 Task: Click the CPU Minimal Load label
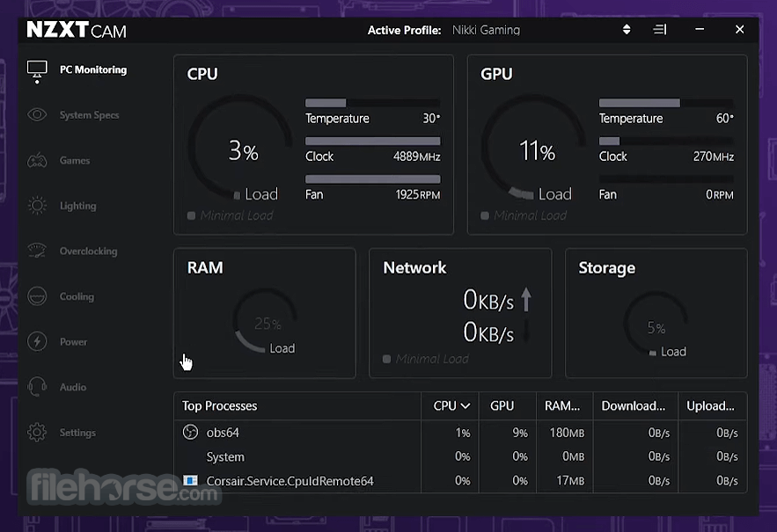click(x=237, y=215)
